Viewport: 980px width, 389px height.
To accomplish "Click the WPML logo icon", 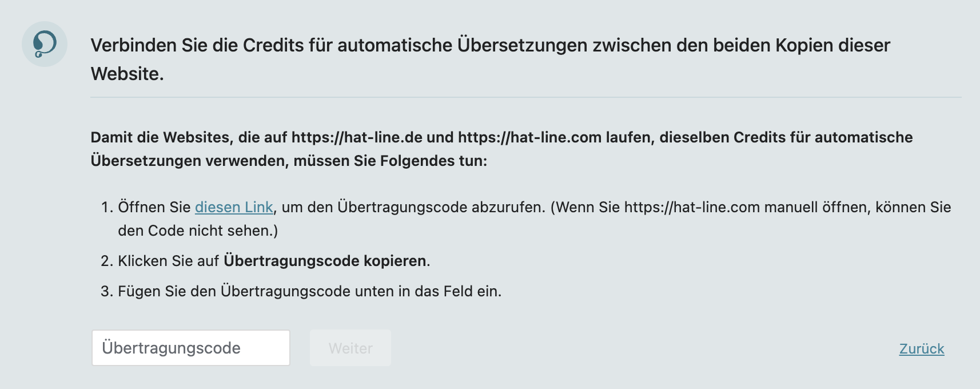I will pyautogui.click(x=45, y=44).
